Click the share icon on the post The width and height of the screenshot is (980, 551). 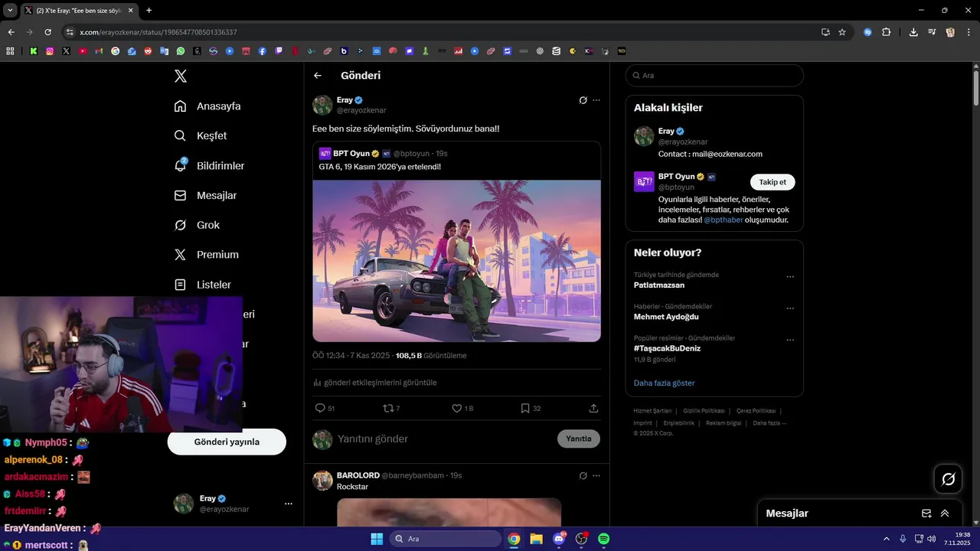point(593,409)
